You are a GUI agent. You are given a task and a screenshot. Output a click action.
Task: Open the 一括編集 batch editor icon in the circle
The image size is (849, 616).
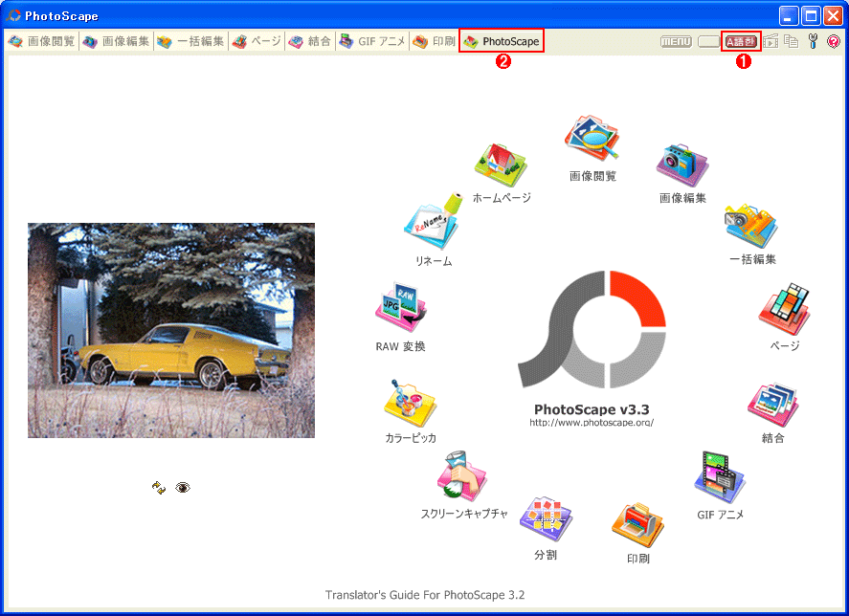point(751,226)
